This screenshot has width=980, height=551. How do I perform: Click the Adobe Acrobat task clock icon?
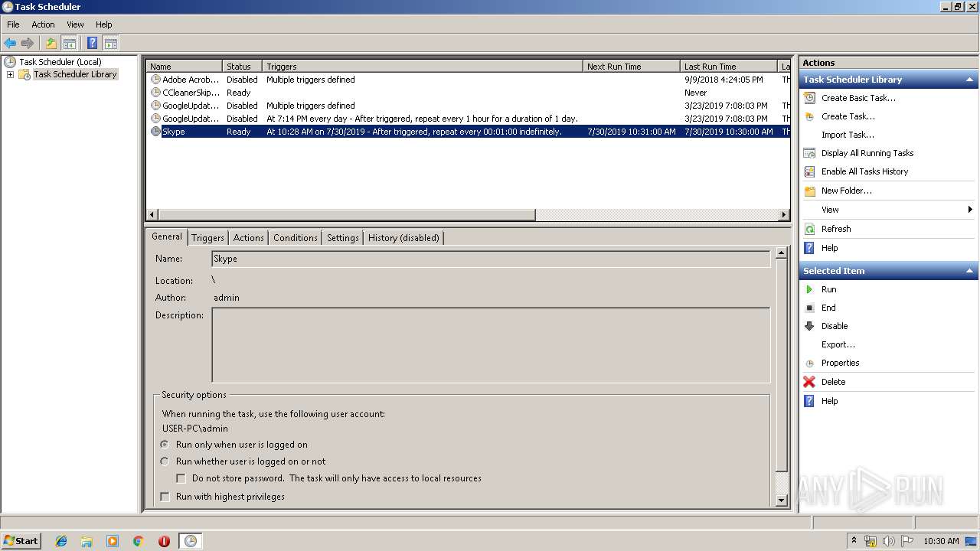pos(155,80)
